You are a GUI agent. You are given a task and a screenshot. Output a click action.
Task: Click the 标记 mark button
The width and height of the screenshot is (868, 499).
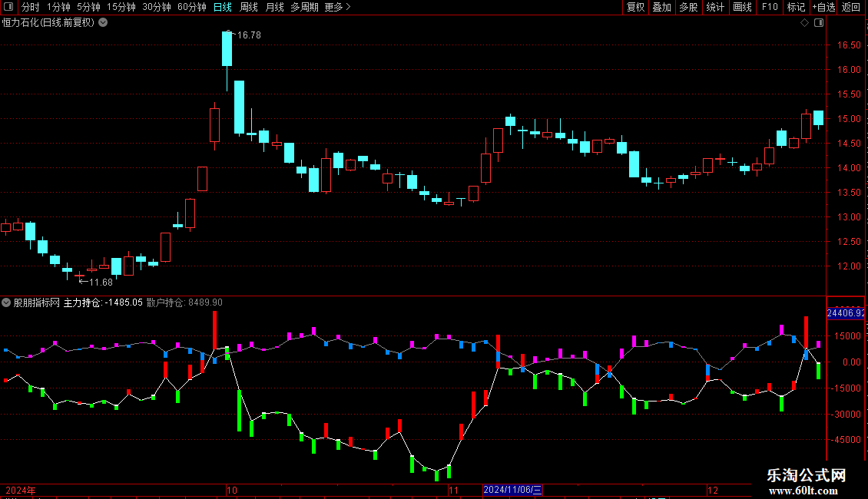[796, 7]
